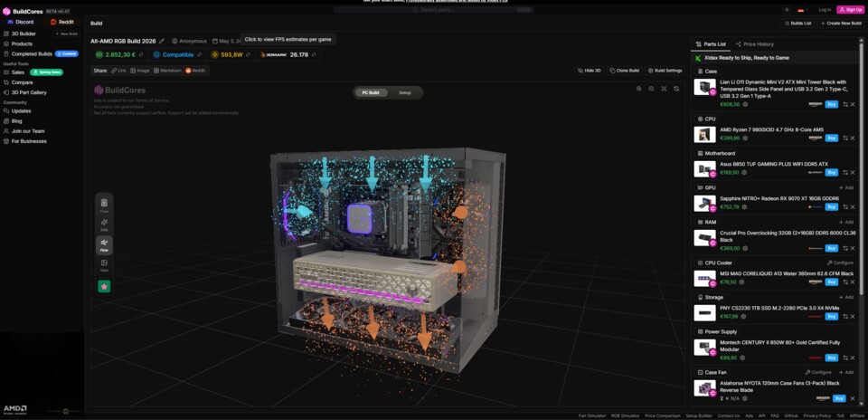Toggle fullscreen in the 3D viewer
Screen dimensions: 868x420
point(664,89)
